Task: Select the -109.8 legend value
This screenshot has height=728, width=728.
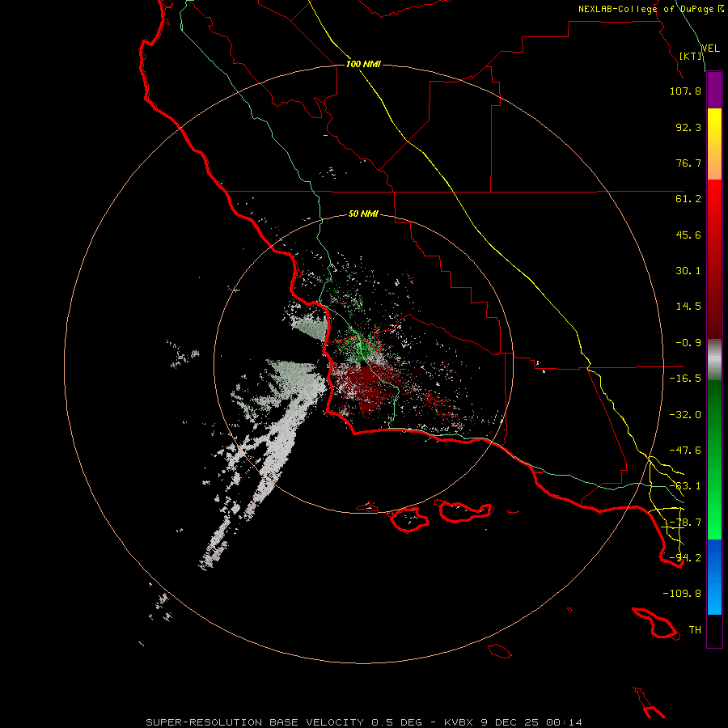Action: point(682,594)
